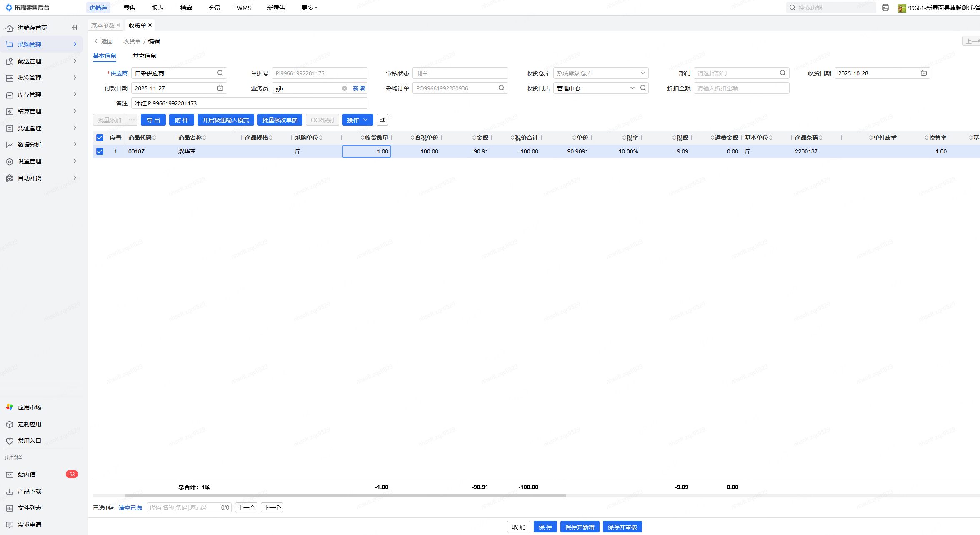Click supplier field search magnifier icon
The height and width of the screenshot is (535, 980).
click(220, 73)
